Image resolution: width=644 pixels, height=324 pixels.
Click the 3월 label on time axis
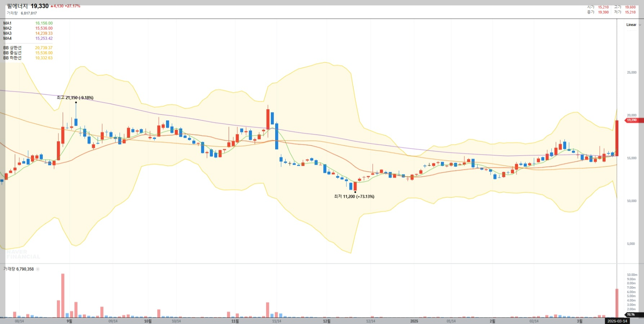pyautogui.click(x=580, y=321)
